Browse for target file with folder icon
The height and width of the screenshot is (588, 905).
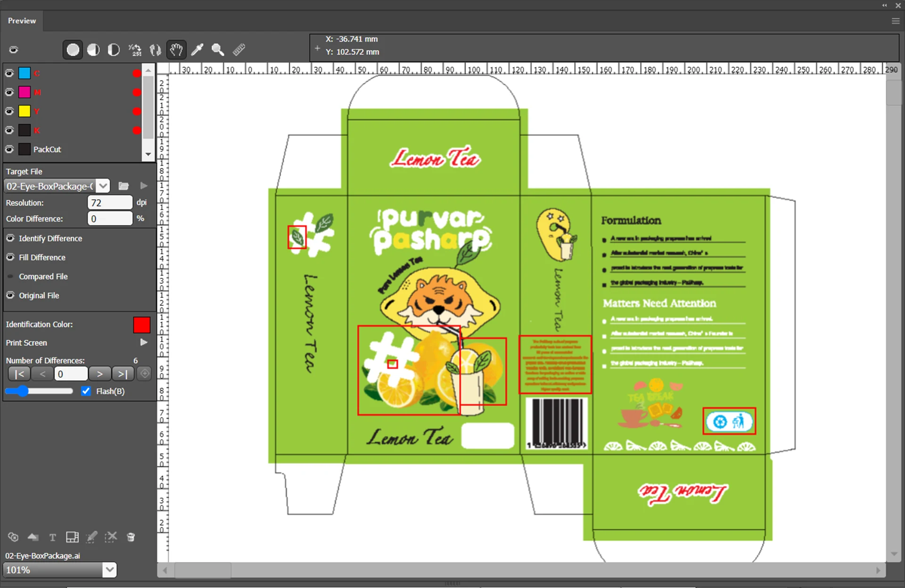click(123, 186)
